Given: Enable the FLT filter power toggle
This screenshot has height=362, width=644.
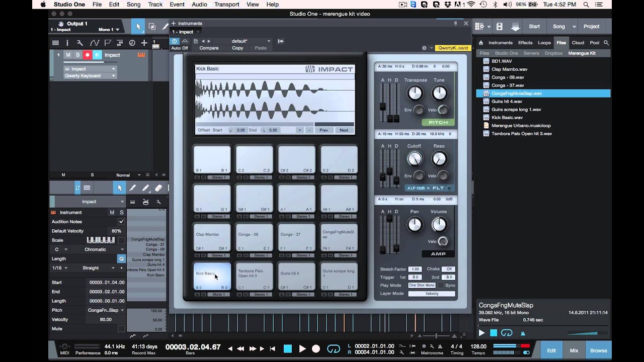Looking at the screenshot, I should pyautogui.click(x=449, y=189).
